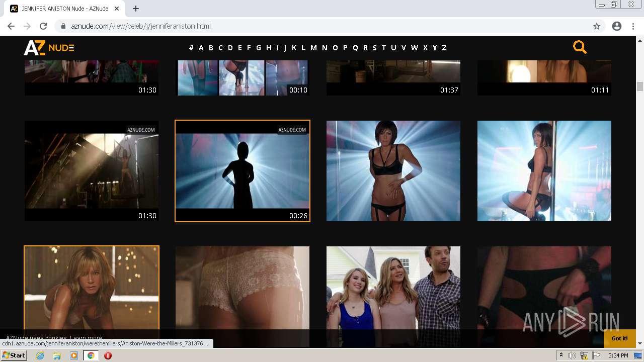Select letter T in index
This screenshot has height=362, width=644.
[383, 48]
